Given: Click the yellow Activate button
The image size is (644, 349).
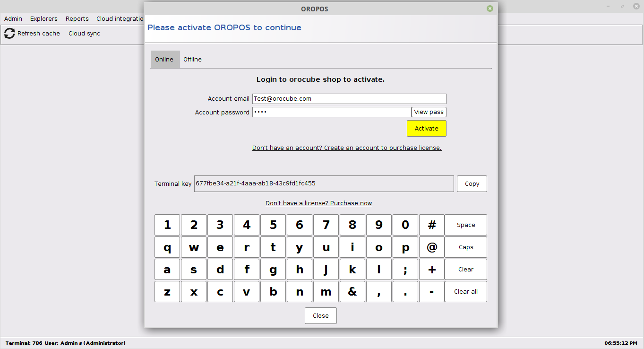Looking at the screenshot, I should coord(427,129).
